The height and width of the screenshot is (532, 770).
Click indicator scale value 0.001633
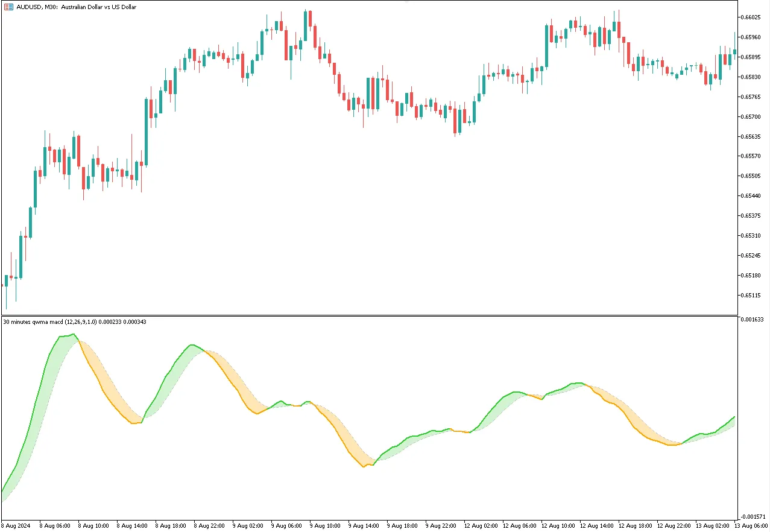pos(753,320)
